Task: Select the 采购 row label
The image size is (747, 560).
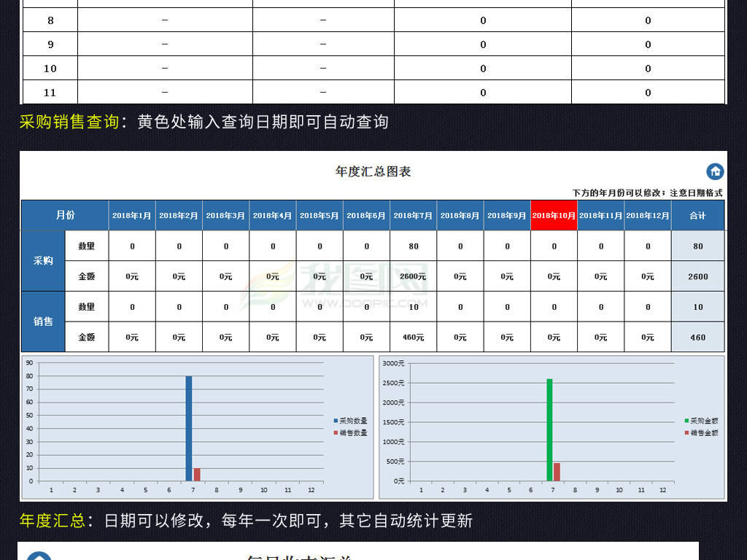Action: [x=43, y=261]
